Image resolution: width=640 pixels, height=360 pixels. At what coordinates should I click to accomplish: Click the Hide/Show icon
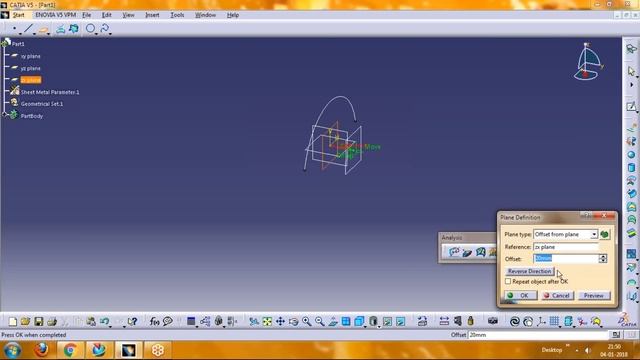point(387,322)
